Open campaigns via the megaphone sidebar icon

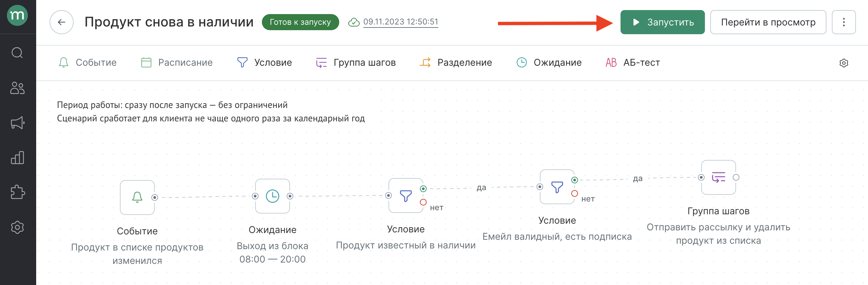(17, 123)
